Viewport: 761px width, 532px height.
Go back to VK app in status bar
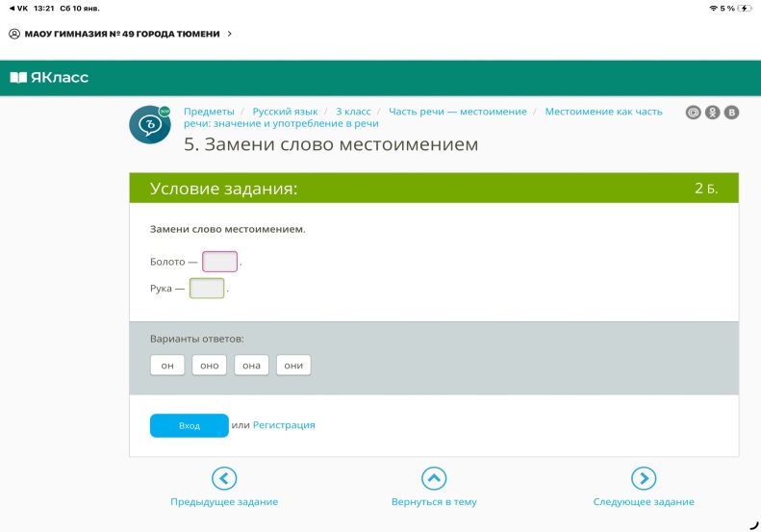[x=16, y=8]
